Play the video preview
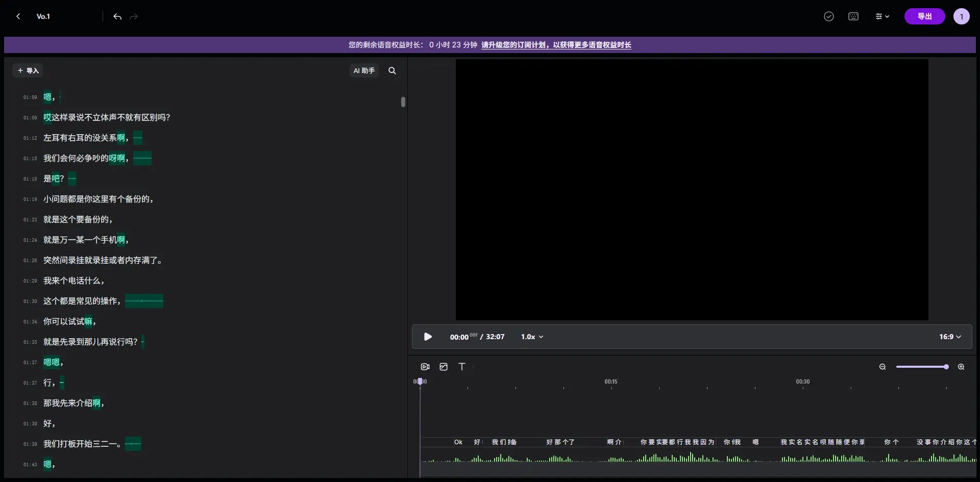 pyautogui.click(x=428, y=337)
